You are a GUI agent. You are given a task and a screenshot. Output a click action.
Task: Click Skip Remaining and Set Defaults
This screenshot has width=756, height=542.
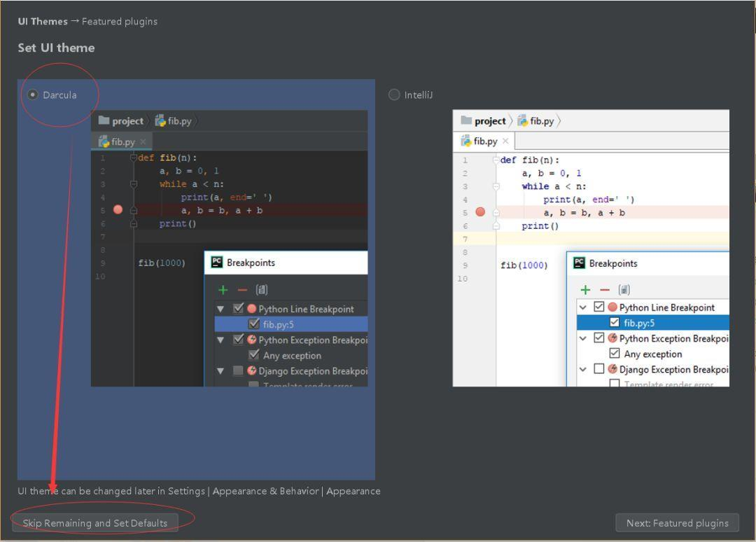click(95, 522)
